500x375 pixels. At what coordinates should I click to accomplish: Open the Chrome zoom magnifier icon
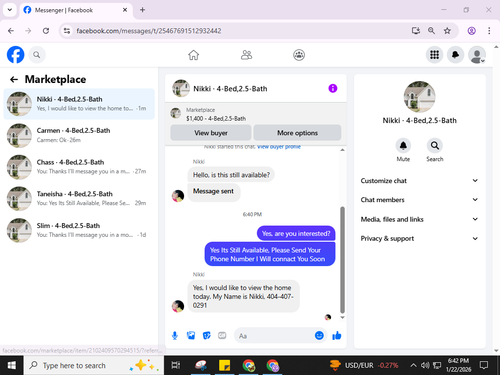(431, 31)
